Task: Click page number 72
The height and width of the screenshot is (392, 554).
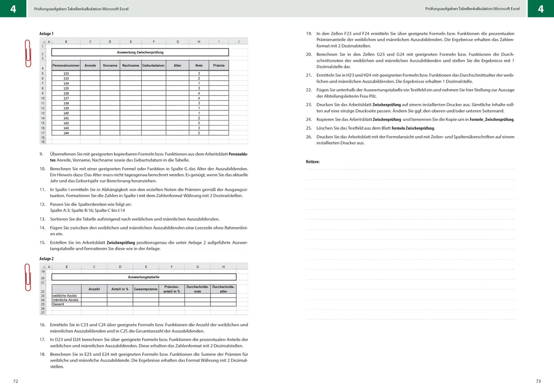Action: pos(15,381)
